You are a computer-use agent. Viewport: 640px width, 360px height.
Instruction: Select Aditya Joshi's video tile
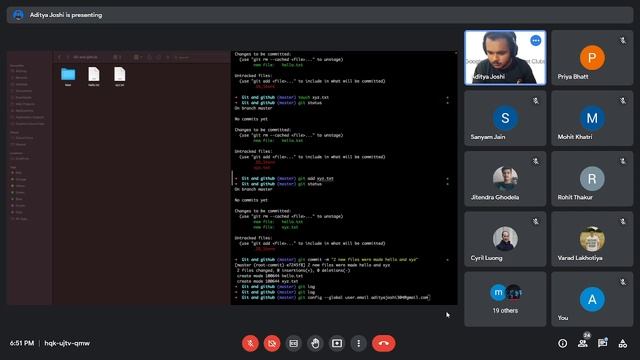505,58
